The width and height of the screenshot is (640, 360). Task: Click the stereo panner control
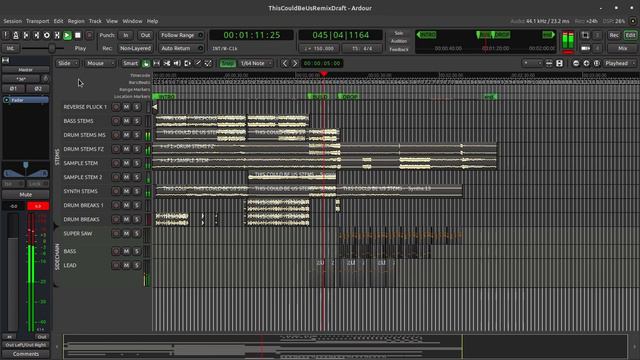click(25, 169)
